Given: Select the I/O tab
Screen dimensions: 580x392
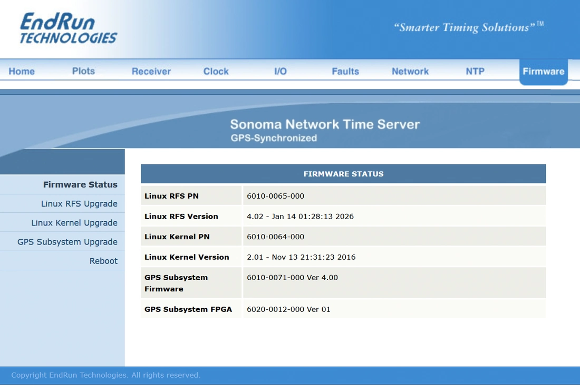Looking at the screenshot, I should [281, 71].
